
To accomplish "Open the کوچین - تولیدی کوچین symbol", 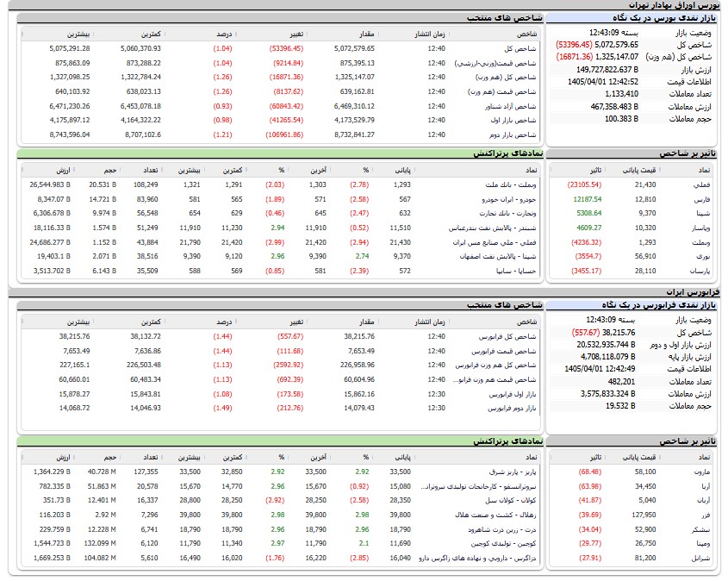I will point(503,543).
